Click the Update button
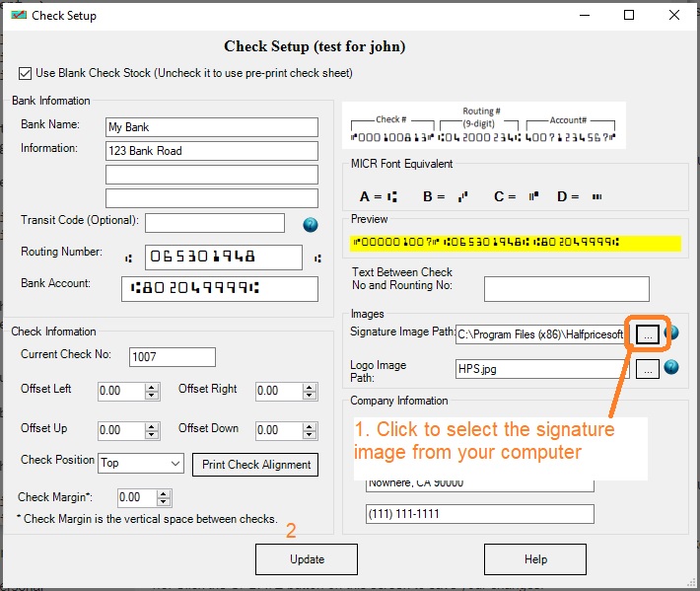 (x=307, y=559)
